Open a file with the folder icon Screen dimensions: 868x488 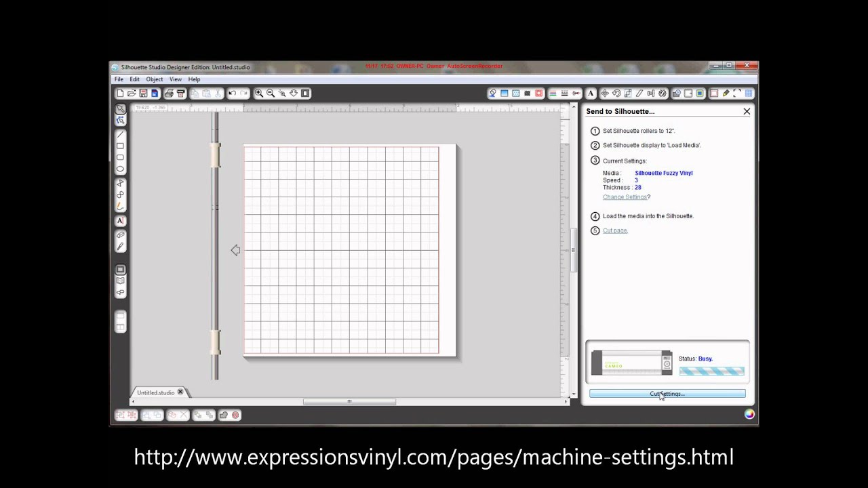pyautogui.click(x=132, y=94)
